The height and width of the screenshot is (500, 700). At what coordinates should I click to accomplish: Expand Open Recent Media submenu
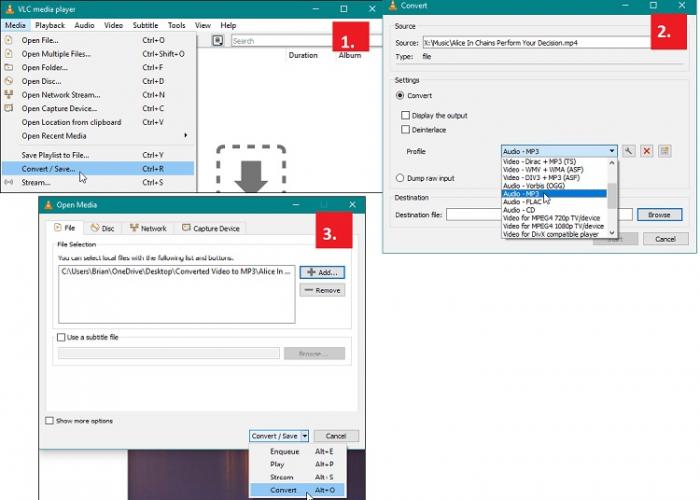(x=98, y=136)
